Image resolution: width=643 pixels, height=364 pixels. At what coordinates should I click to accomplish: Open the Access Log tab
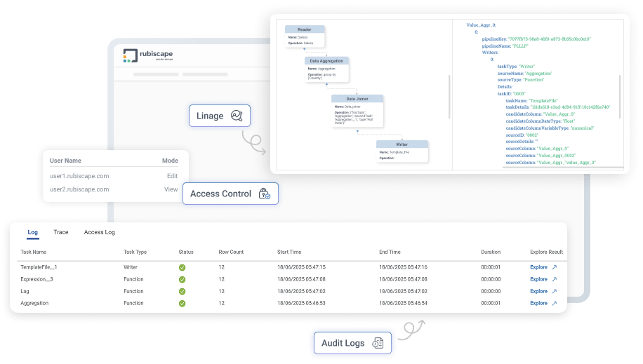pos(99,232)
